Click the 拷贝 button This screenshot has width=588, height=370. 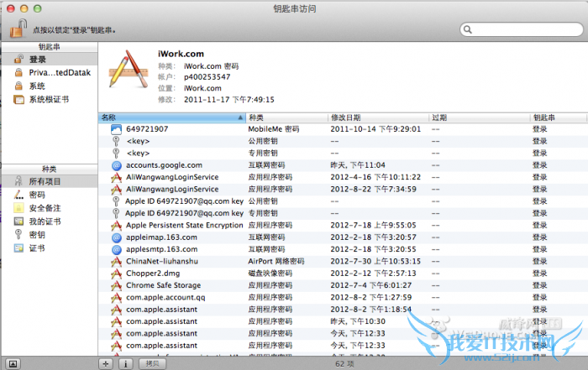(x=152, y=363)
